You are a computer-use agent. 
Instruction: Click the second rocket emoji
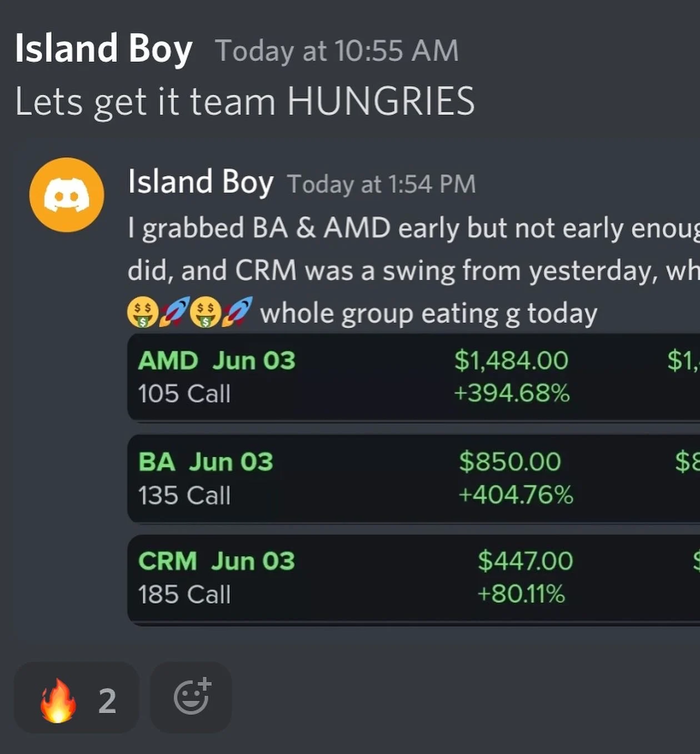[237, 312]
